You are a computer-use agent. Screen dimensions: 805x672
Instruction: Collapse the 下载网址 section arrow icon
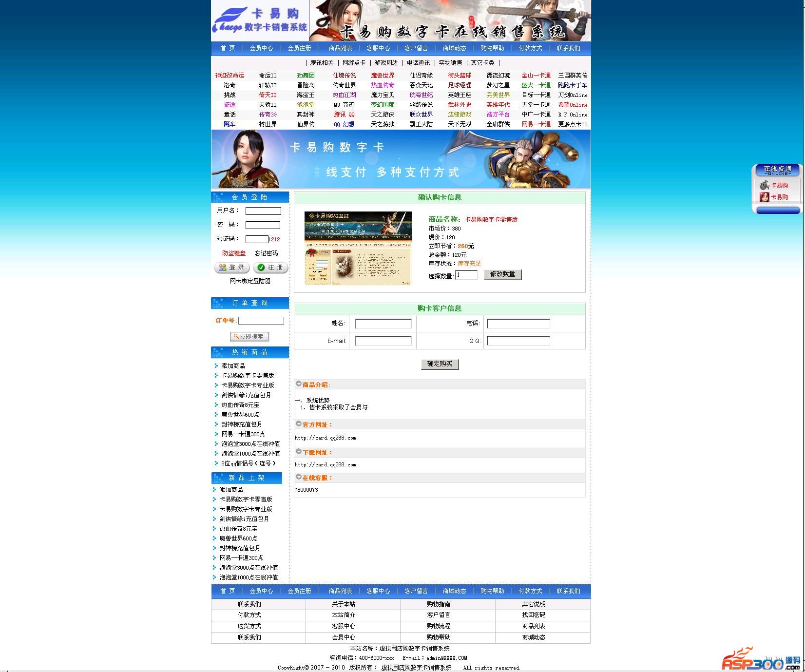pos(299,452)
